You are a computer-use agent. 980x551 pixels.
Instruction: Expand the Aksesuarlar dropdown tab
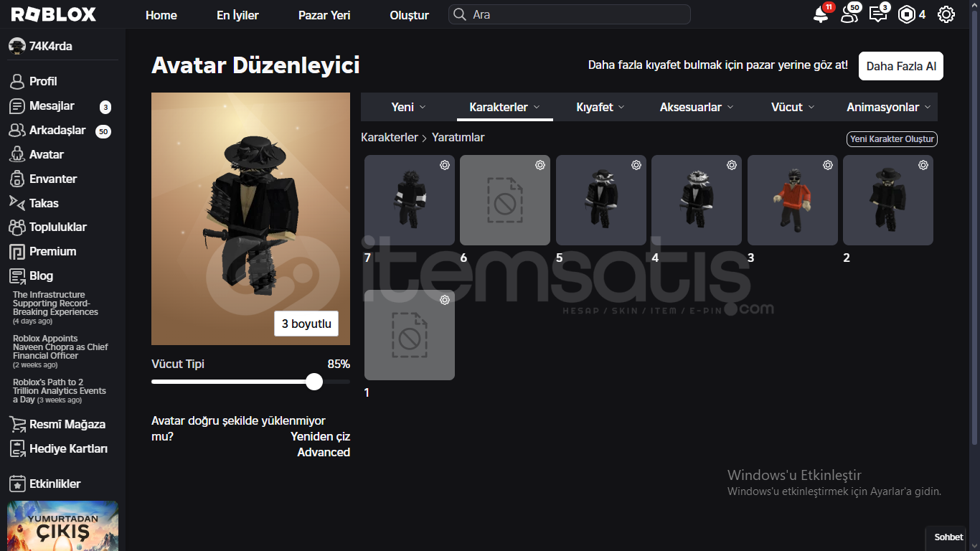697,107
